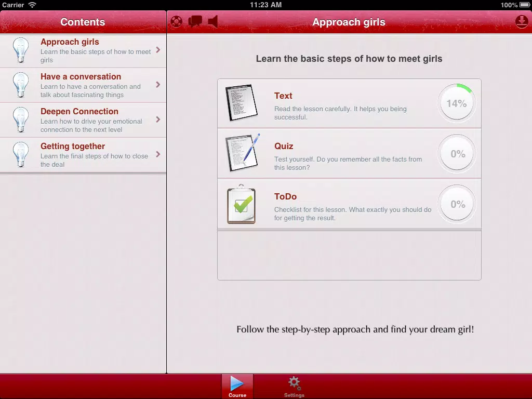532x399 pixels.
Task: Switch to the Settings tab
Action: (x=294, y=387)
